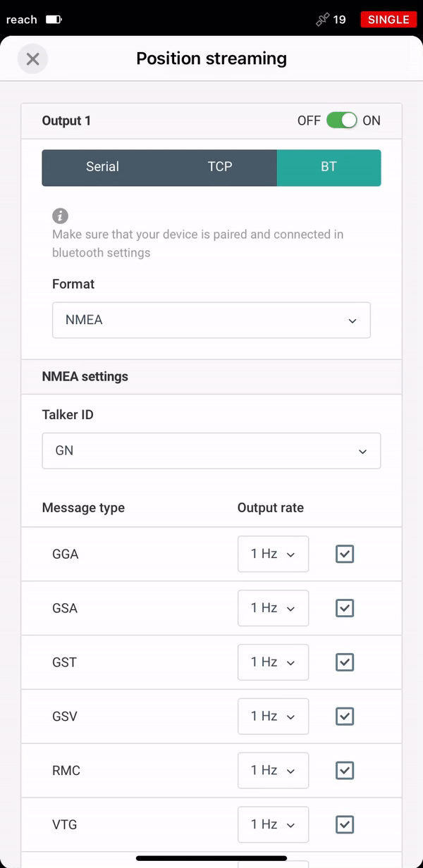Uncheck the RMC message checkbox
The width and height of the screenshot is (423, 868).
pos(345,771)
